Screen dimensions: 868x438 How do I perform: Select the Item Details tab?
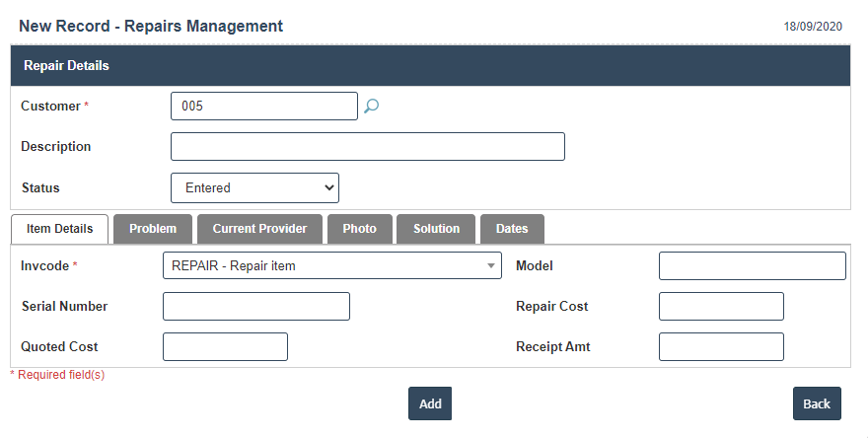[x=59, y=229]
